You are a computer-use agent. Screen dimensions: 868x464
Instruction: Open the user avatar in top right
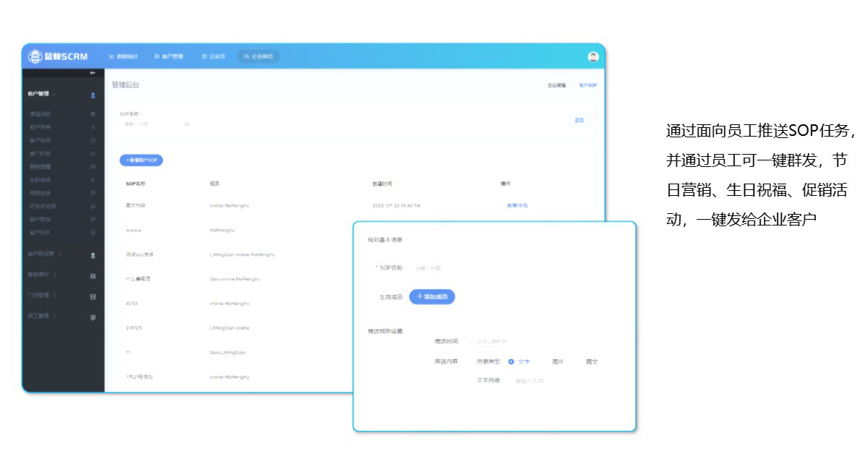tap(593, 56)
